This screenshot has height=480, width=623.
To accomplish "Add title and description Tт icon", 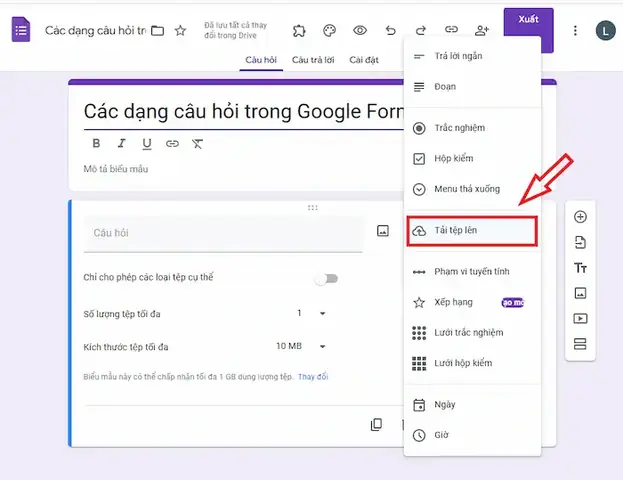I will [x=580, y=268].
